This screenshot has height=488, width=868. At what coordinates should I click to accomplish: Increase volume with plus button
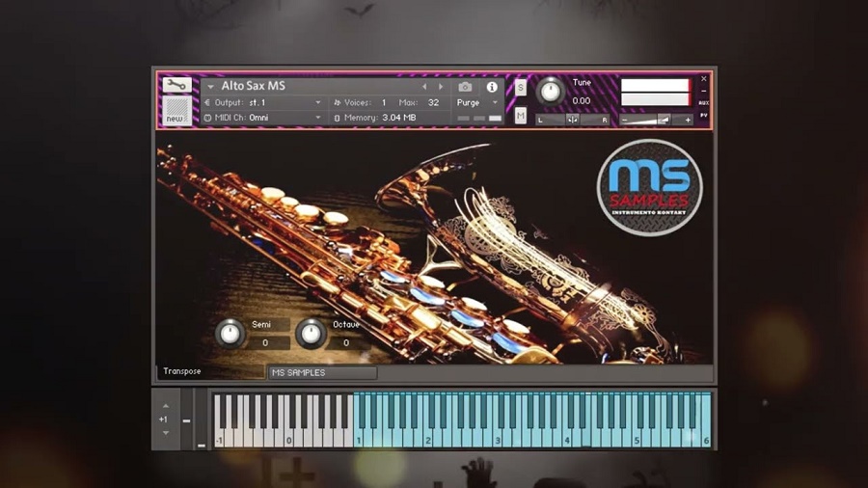tap(688, 120)
